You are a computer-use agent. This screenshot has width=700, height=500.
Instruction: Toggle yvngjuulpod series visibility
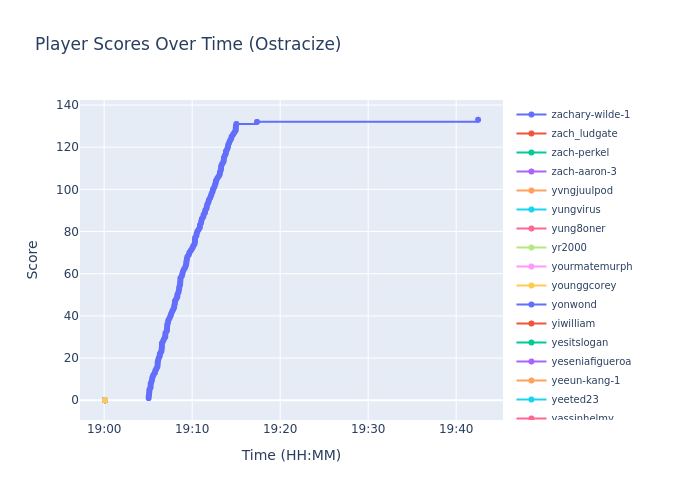[582, 191]
